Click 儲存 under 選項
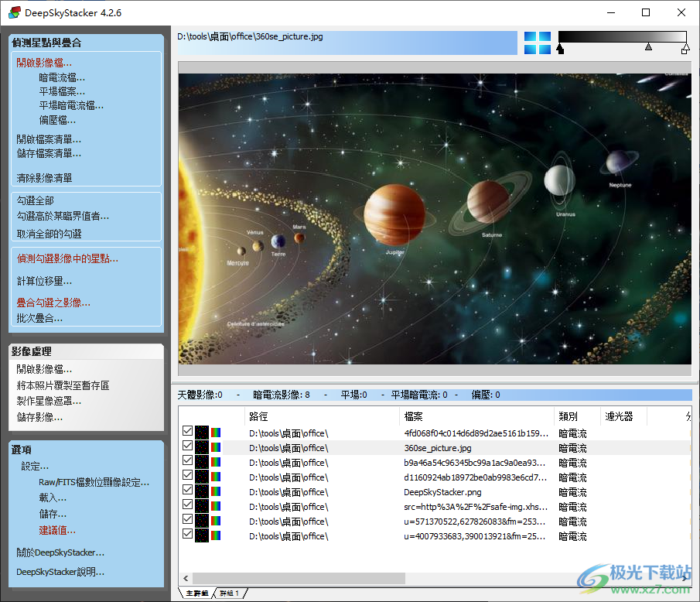Image resolution: width=700 pixels, height=602 pixels. 53,514
